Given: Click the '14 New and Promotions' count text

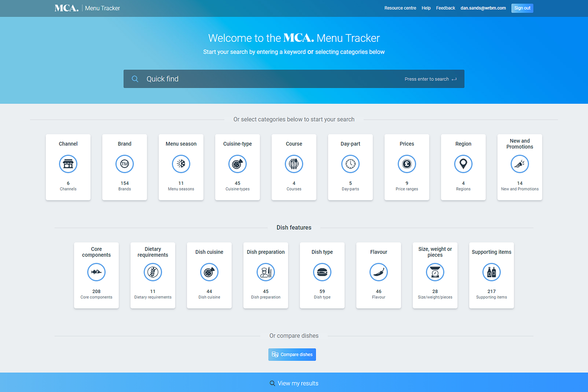Looking at the screenshot, I should (x=520, y=186).
